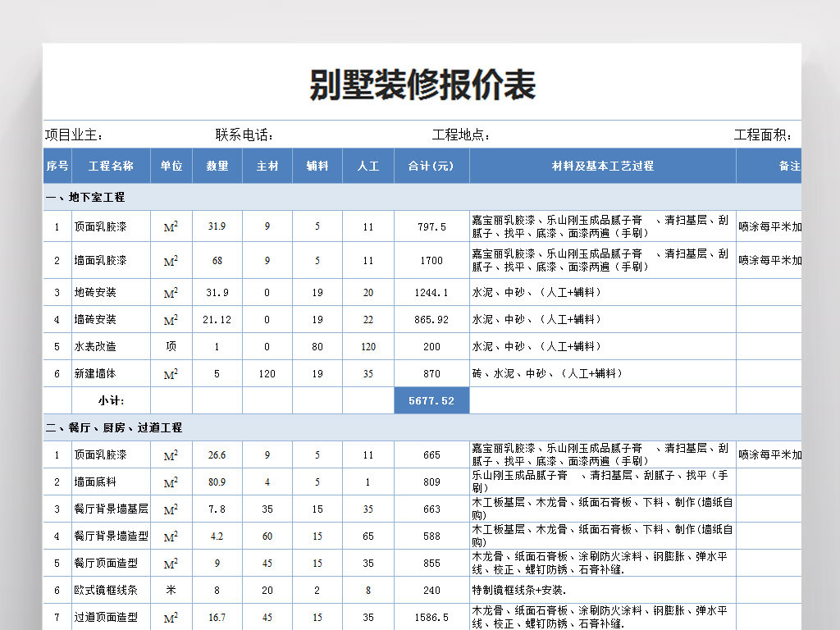Screen dimensions: 840x630
Task: Click the highlighted subtotal cell 5677.52
Action: point(431,401)
